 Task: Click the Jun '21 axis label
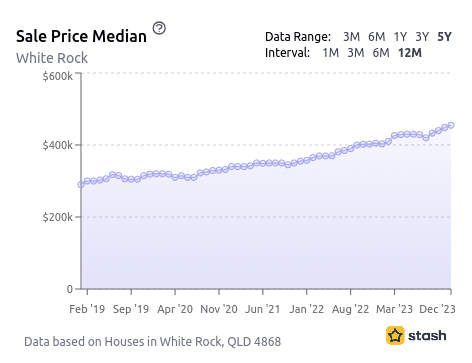[263, 309]
